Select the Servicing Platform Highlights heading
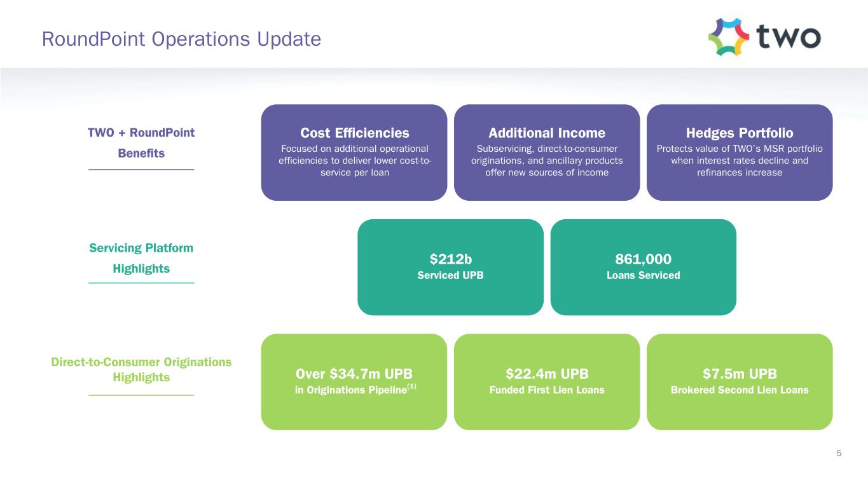This screenshot has width=868, height=488. pyautogui.click(x=141, y=258)
